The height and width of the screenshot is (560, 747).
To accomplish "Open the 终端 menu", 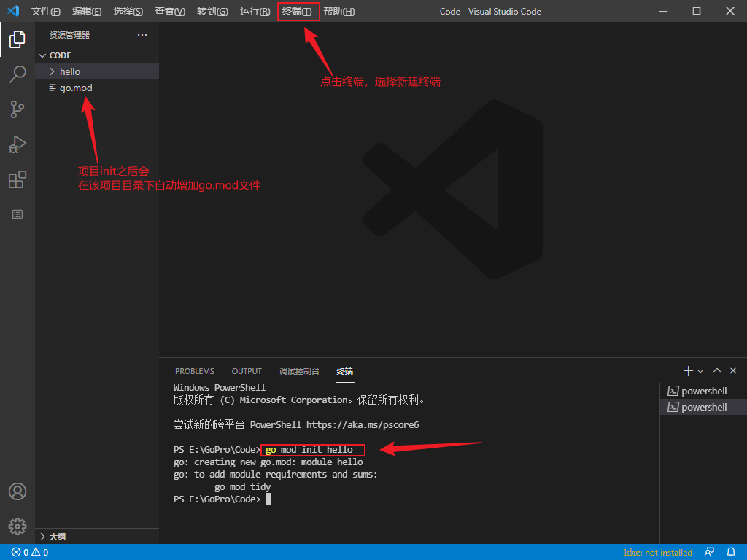I will coord(298,12).
